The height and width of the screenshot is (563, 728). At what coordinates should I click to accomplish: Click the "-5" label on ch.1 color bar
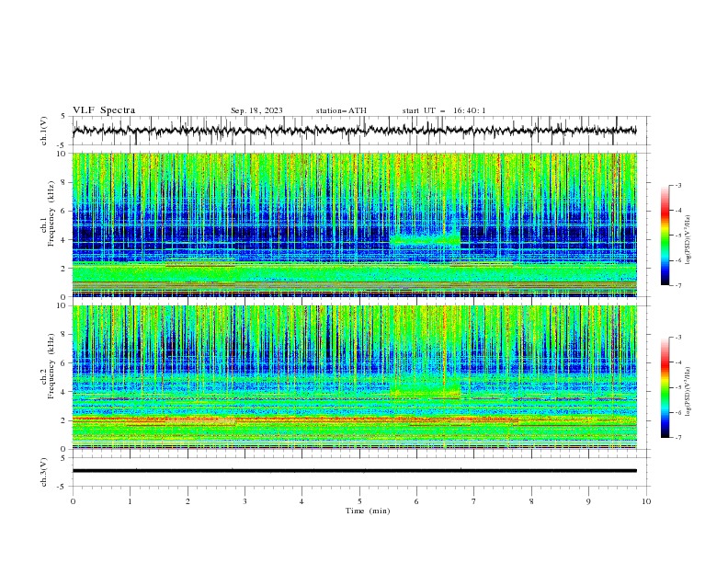tap(678, 236)
